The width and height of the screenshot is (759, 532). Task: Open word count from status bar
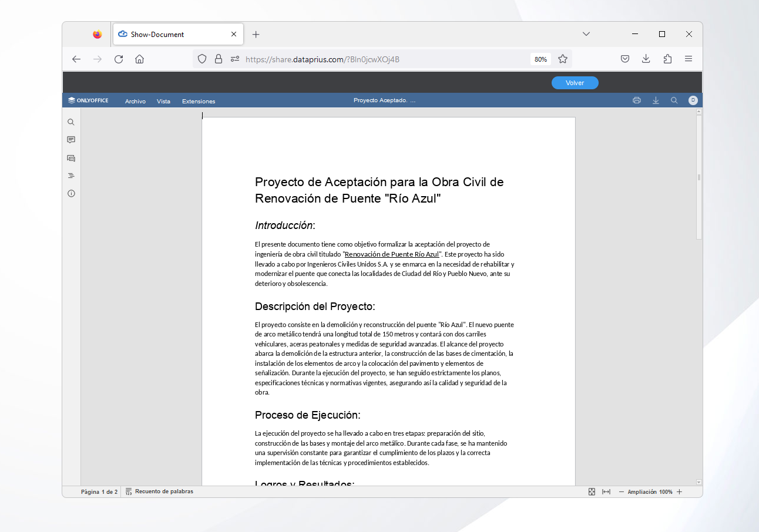(x=159, y=491)
